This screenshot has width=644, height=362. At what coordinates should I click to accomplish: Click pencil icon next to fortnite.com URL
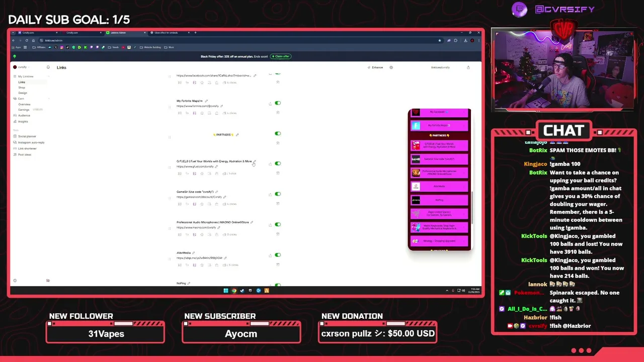coord(221,106)
